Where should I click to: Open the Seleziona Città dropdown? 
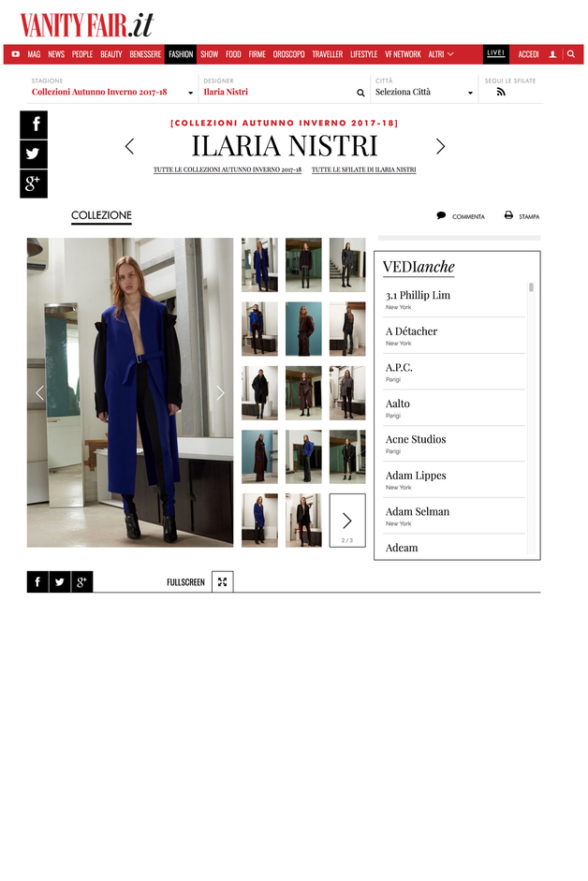pos(424,92)
